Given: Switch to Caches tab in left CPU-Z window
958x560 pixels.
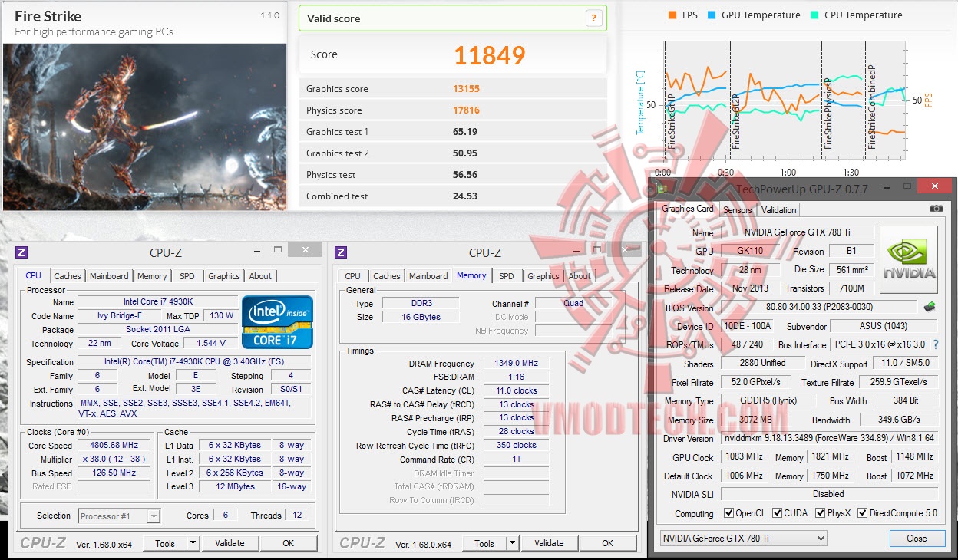Looking at the screenshot, I should 68,276.
